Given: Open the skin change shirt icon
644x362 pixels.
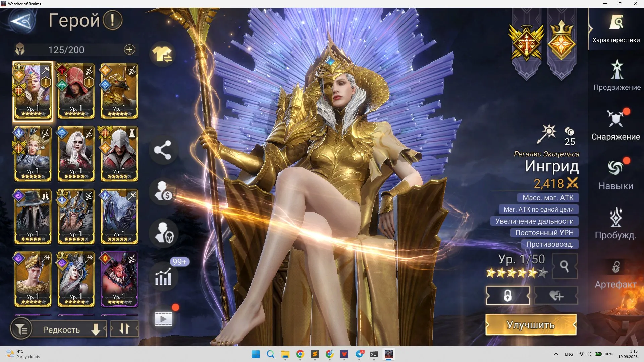Looking at the screenshot, I should click(x=163, y=54).
